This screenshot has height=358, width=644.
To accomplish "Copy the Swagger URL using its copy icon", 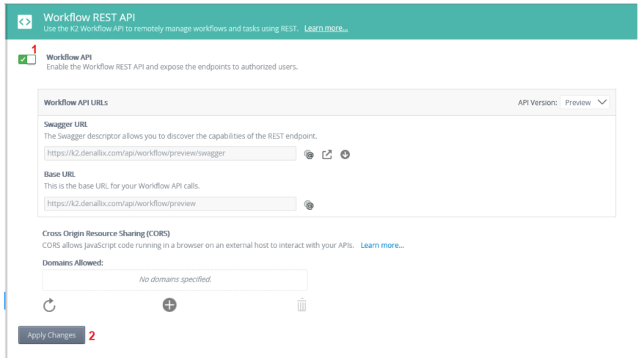I will pos(309,154).
